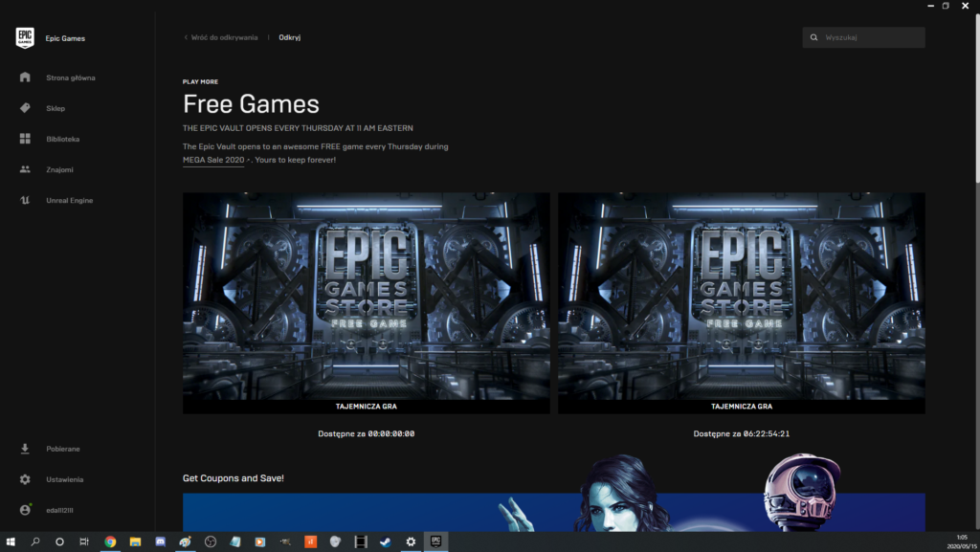980x552 pixels.
Task: Click the edalll2lll account avatar icon
Action: pyautogui.click(x=25, y=510)
